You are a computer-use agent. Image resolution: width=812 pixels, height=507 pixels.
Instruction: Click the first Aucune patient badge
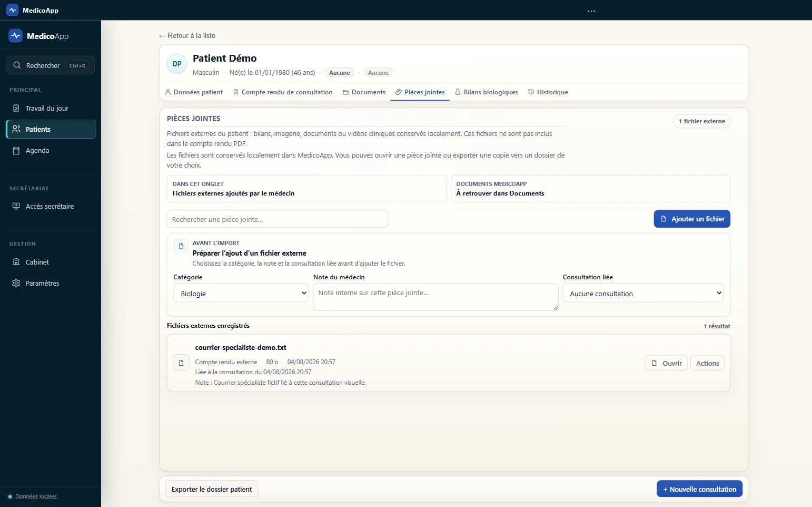[340, 73]
